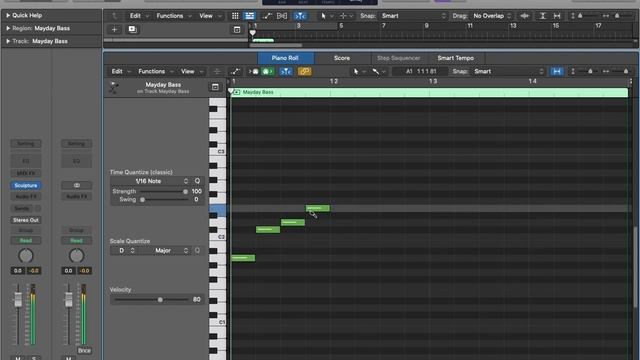Toggle Catch Playhead in Piano Roll toolbar
This screenshot has width=640, height=360.
pyautogui.click(x=286, y=71)
